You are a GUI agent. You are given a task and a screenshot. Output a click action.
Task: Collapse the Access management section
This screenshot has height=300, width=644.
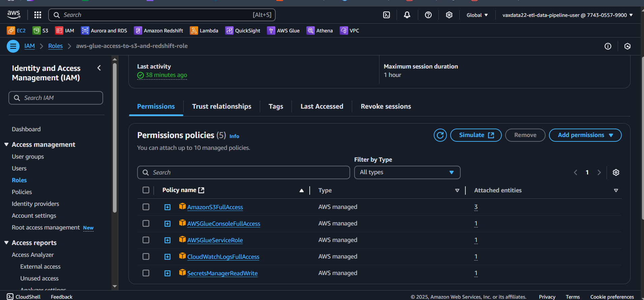click(x=6, y=144)
